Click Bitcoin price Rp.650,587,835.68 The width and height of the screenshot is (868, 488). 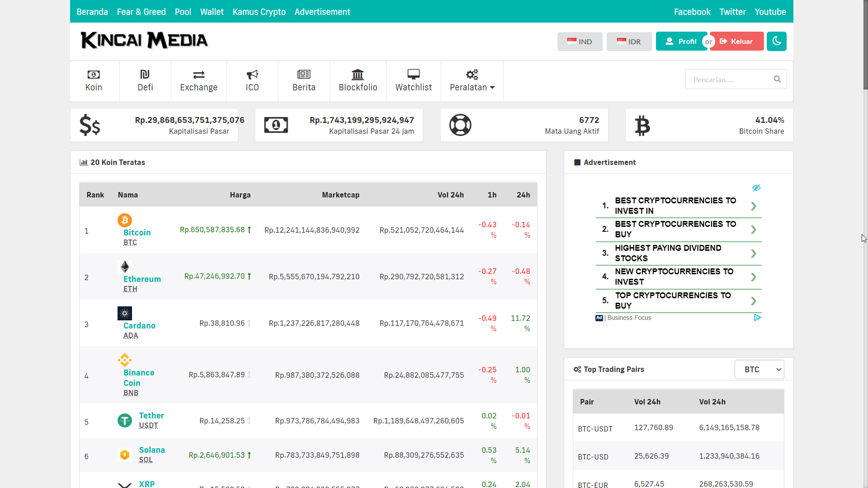212,230
